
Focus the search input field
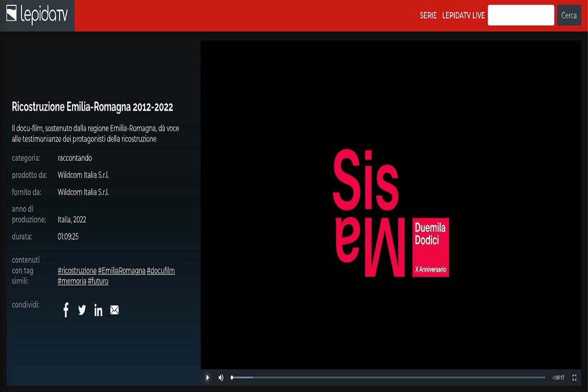coord(521,15)
